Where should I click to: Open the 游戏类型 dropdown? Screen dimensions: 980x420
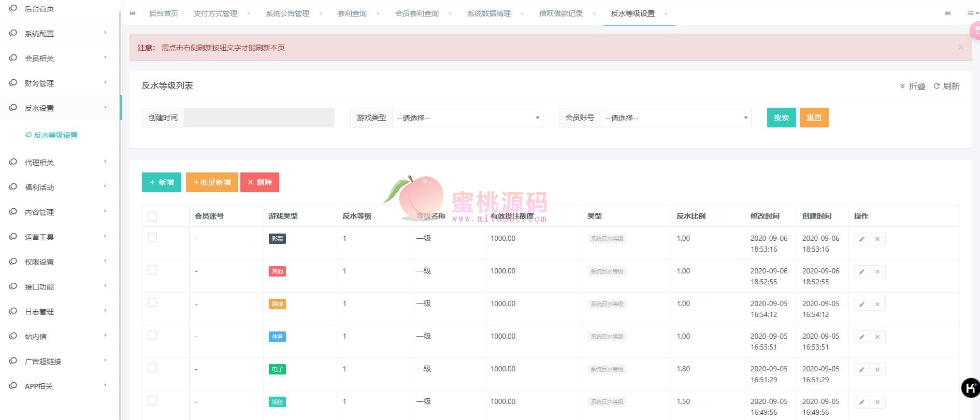coord(467,118)
